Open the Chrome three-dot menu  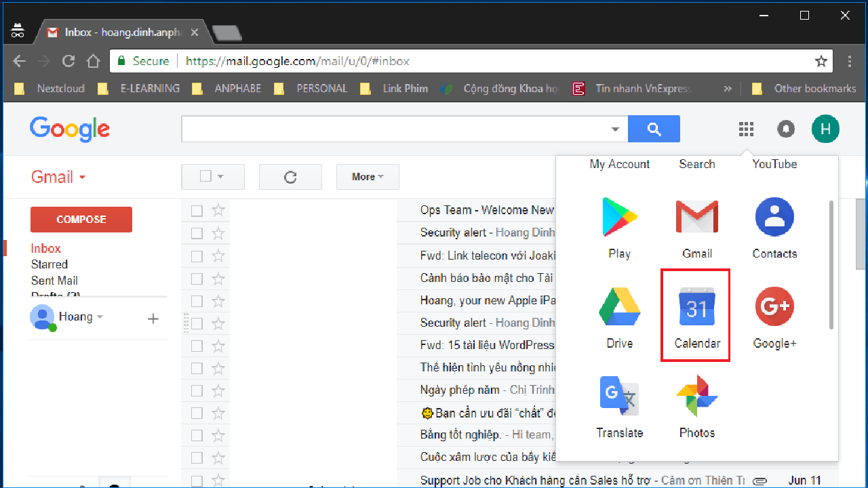[850, 61]
